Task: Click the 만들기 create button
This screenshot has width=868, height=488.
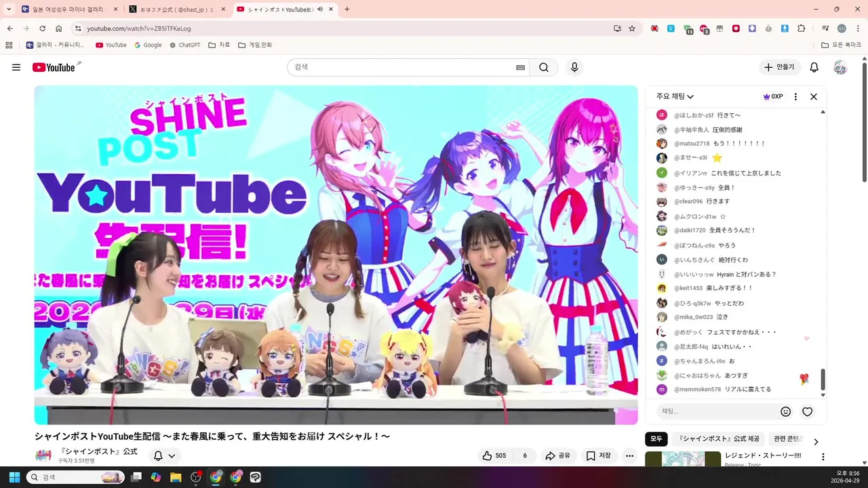Action: click(779, 67)
